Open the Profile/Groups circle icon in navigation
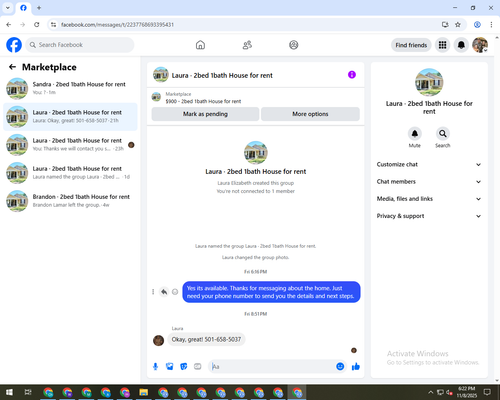The image size is (500, 400). tap(294, 45)
